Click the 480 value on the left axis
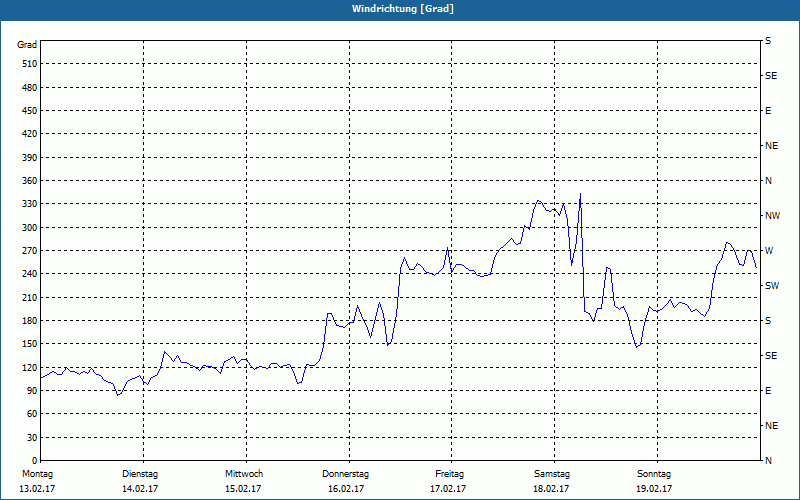The width and height of the screenshot is (800, 500). [30, 87]
